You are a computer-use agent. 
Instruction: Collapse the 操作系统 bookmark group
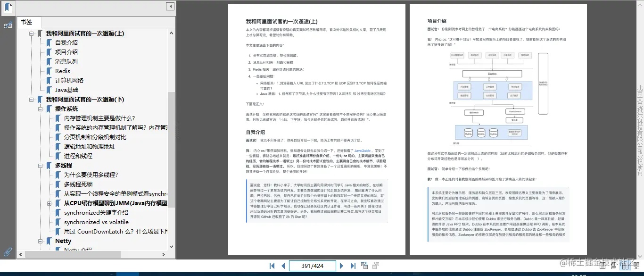click(41, 109)
